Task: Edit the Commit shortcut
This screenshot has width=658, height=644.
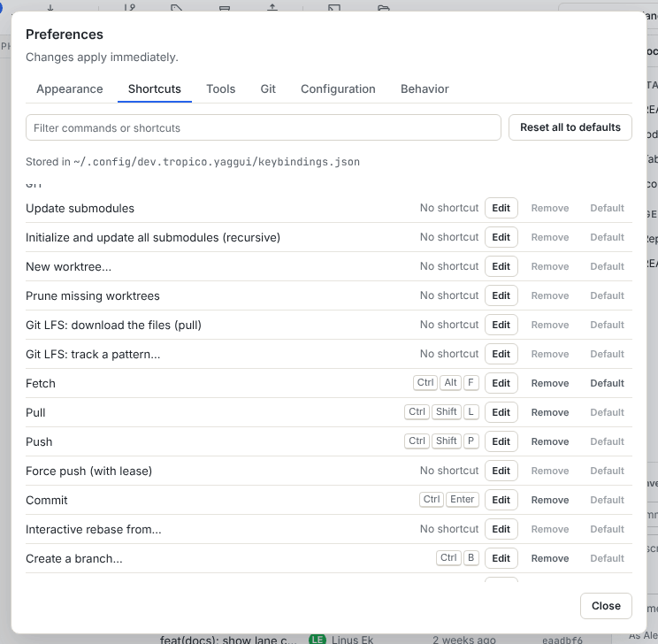Action: pyautogui.click(x=501, y=500)
